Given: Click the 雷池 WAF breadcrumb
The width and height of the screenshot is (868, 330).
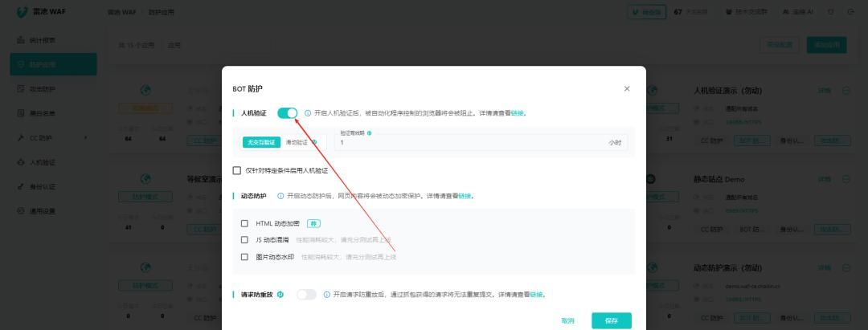Looking at the screenshot, I should coord(122,11).
